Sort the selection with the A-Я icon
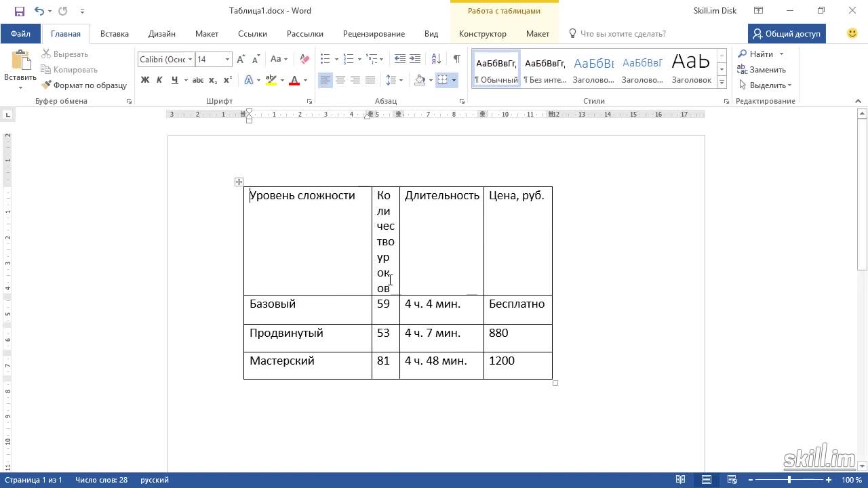This screenshot has width=868, height=488. (436, 60)
